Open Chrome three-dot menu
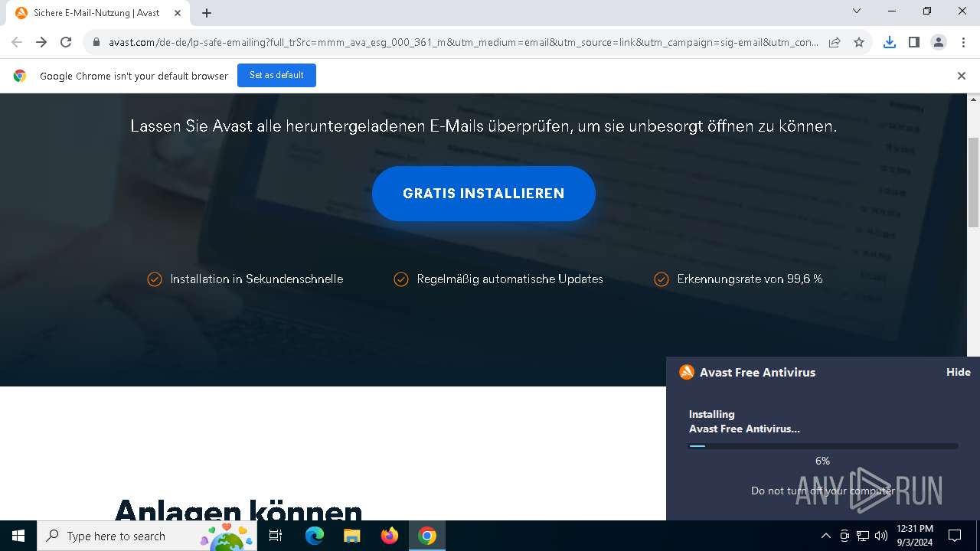The width and height of the screenshot is (980, 551). [962, 42]
